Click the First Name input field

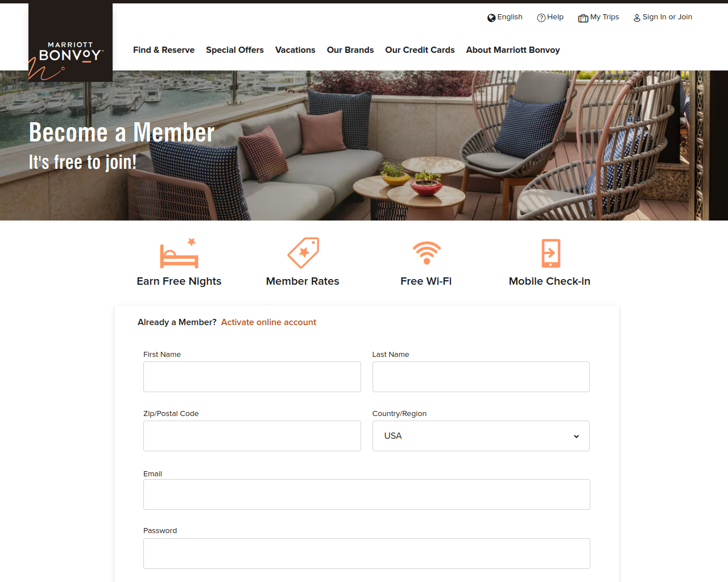coord(252,377)
